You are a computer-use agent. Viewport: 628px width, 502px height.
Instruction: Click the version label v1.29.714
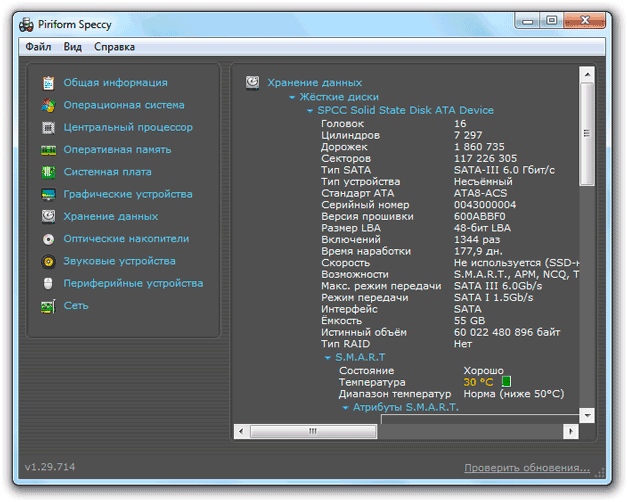(50, 467)
